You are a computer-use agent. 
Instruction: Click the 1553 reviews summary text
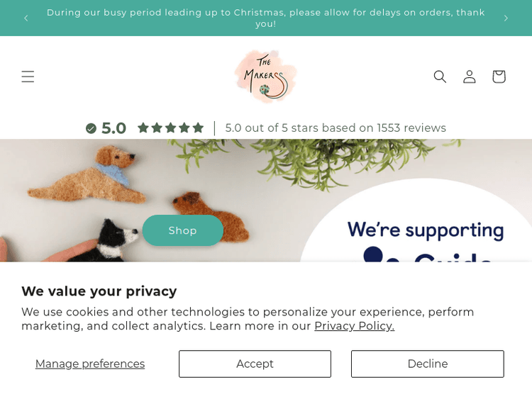click(336, 128)
